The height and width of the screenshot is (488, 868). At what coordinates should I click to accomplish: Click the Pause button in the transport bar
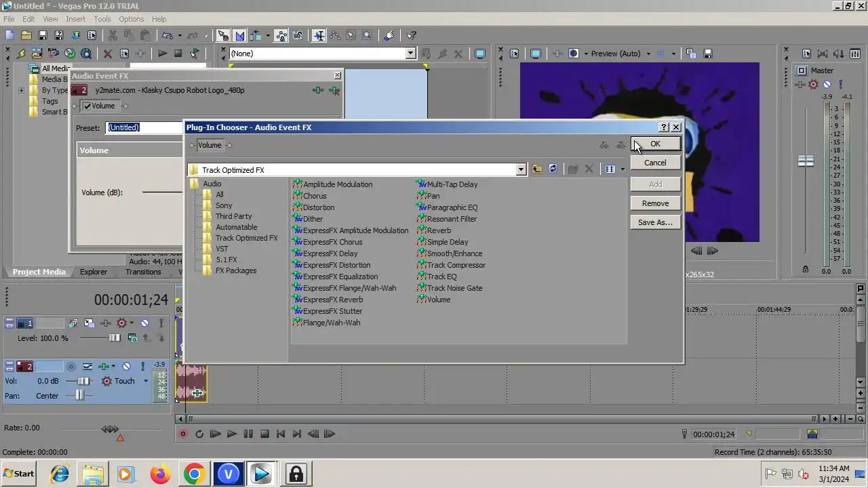click(x=248, y=434)
